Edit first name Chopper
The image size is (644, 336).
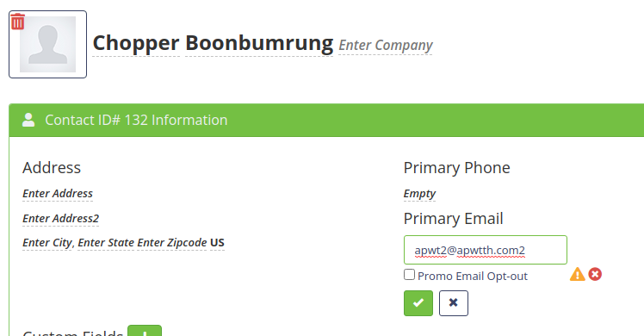(x=136, y=43)
